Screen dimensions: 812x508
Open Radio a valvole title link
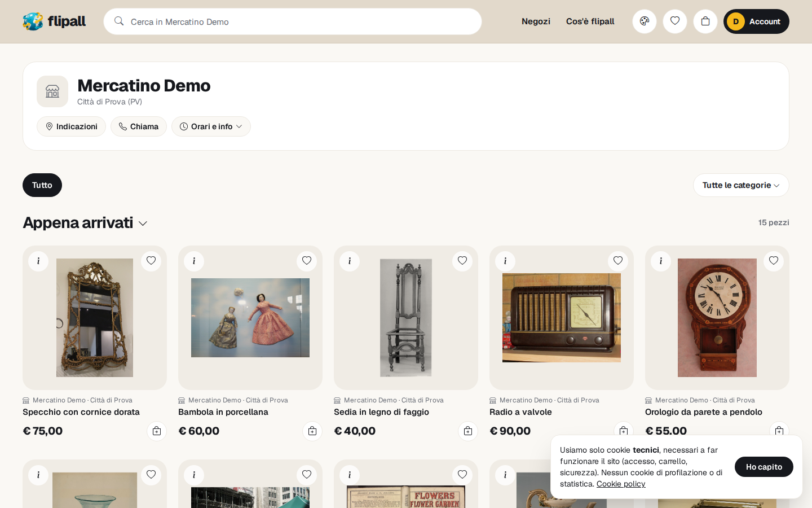(520, 412)
